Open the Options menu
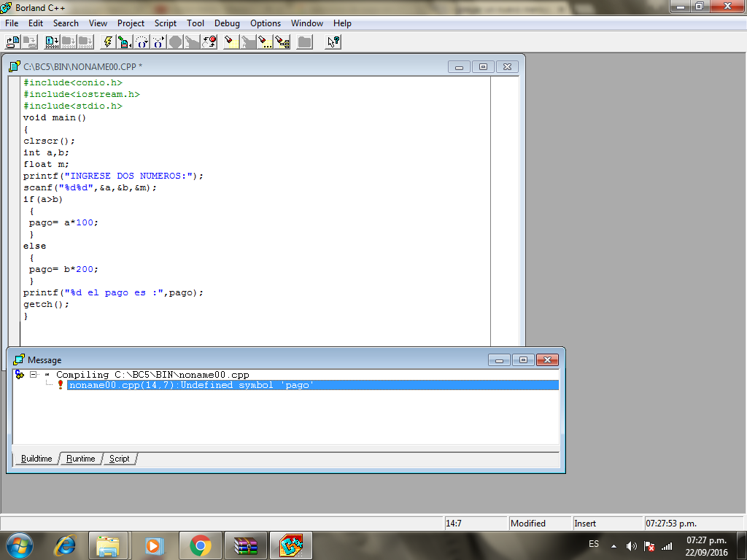Viewport: 747px width, 560px height. [x=266, y=23]
